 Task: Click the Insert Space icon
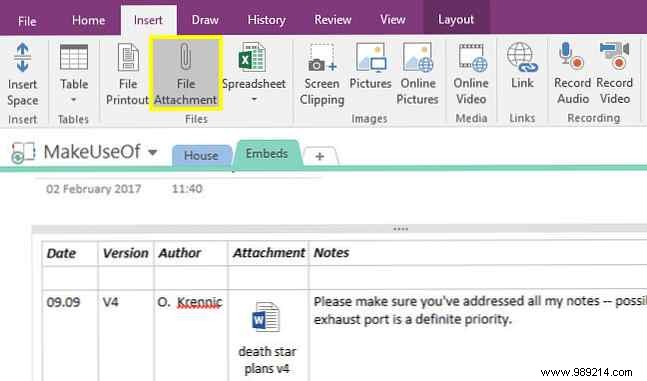[23, 58]
